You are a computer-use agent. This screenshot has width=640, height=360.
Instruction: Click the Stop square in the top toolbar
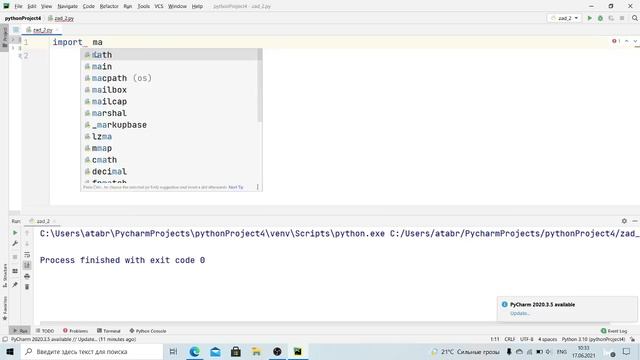(622, 18)
